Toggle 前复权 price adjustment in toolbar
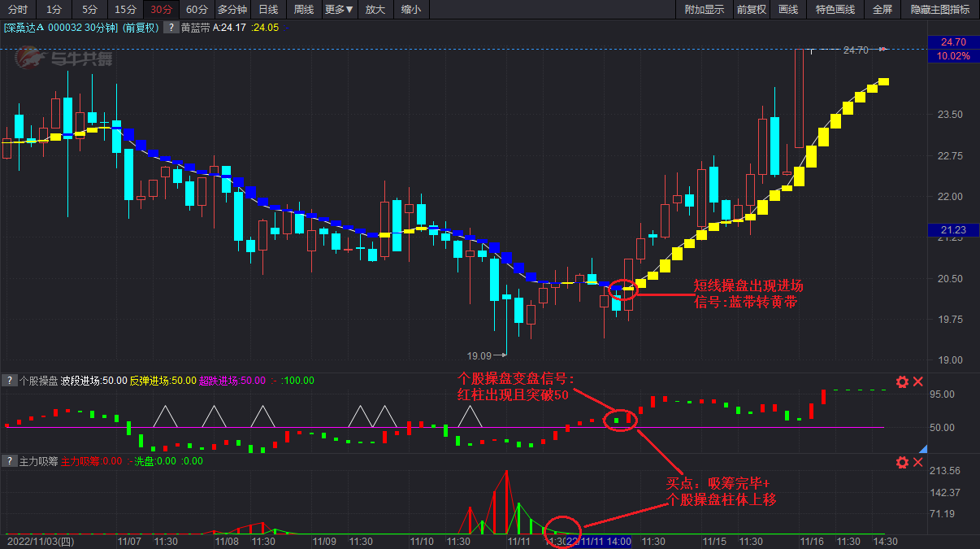This screenshot has height=549, width=980. (x=751, y=10)
